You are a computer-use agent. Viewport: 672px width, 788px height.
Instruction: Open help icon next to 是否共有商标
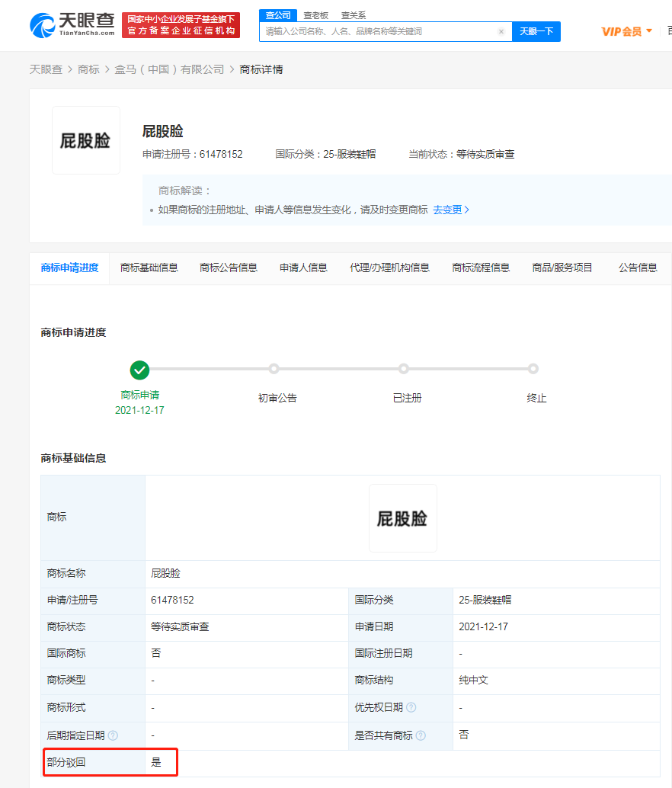pos(421,735)
